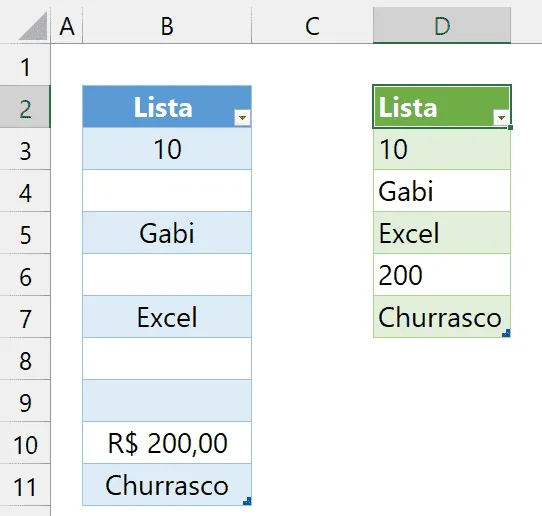
Task: Select the highlighted column D header
Action: click(x=442, y=26)
